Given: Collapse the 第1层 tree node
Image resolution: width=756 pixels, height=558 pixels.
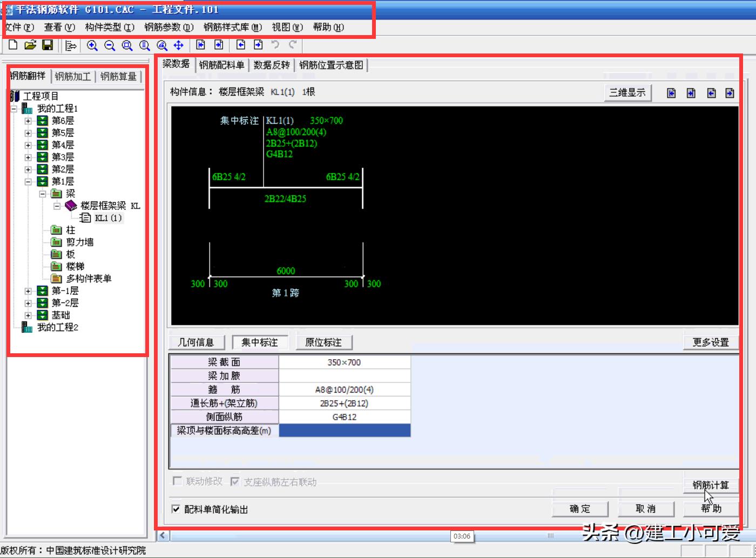Looking at the screenshot, I should point(28,181).
